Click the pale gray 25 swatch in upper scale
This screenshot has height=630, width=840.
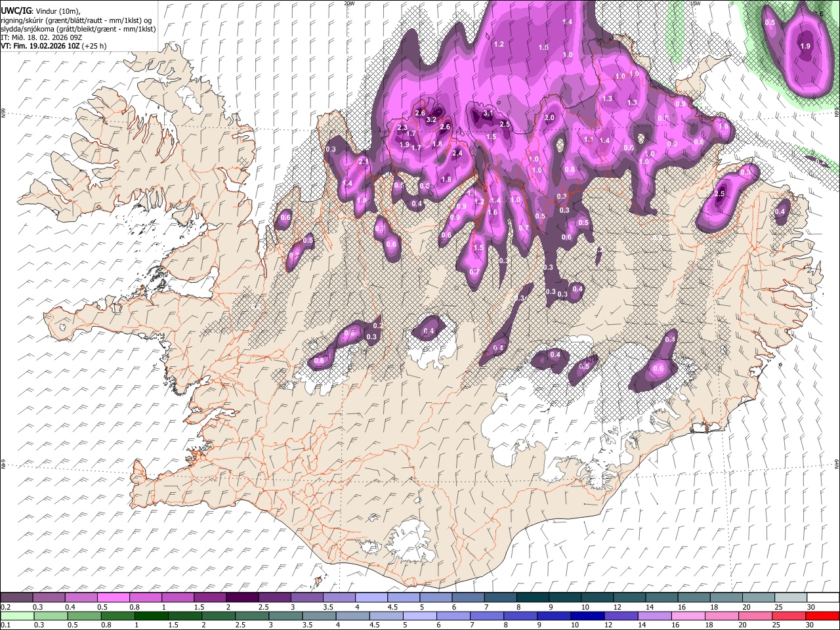click(790, 598)
